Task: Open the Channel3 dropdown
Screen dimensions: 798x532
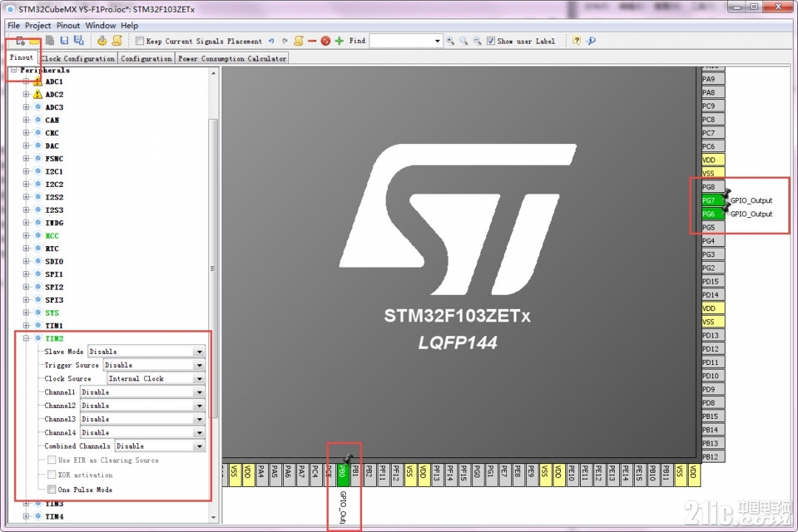Action: [x=143, y=419]
